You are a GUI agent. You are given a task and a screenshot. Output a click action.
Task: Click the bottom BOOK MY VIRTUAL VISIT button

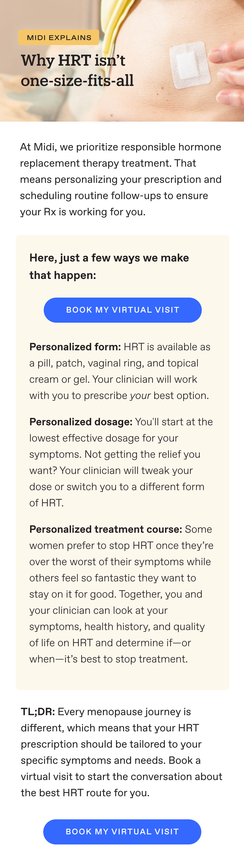(122, 832)
